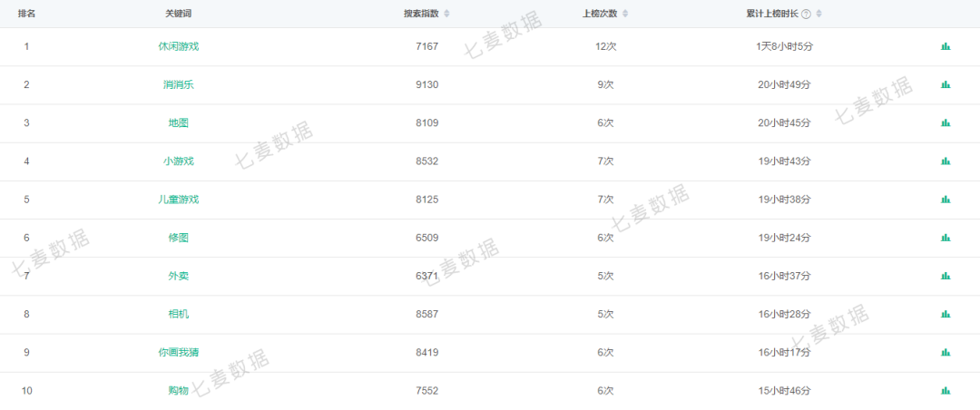
Task: Click the 关键词 column header
Action: point(179,14)
